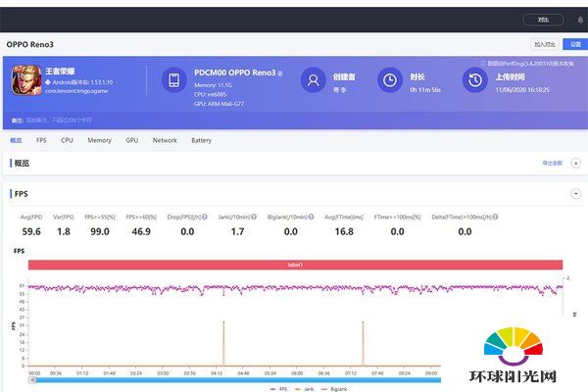Click the OPPO Reno3 page title
588x392 pixels.
click(x=30, y=44)
